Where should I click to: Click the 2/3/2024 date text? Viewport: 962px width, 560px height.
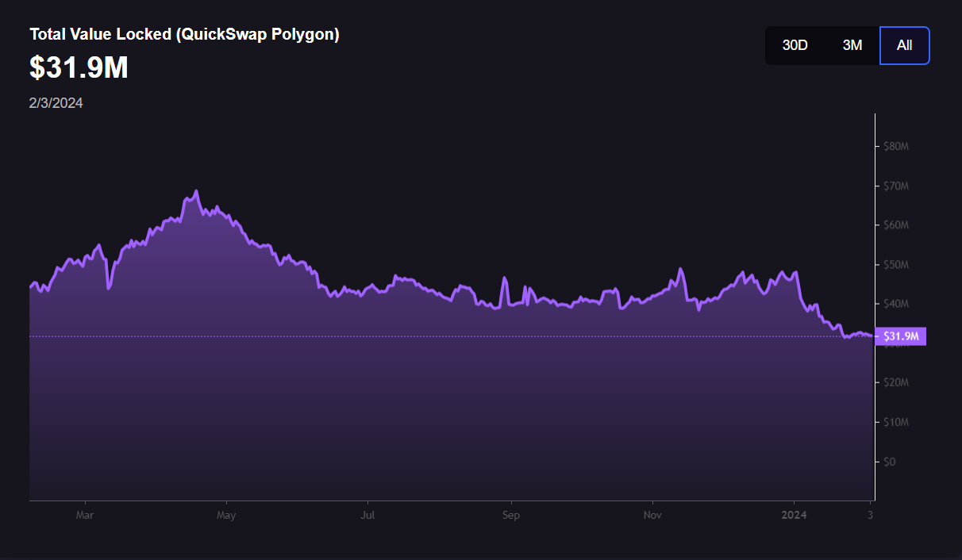[x=56, y=103]
